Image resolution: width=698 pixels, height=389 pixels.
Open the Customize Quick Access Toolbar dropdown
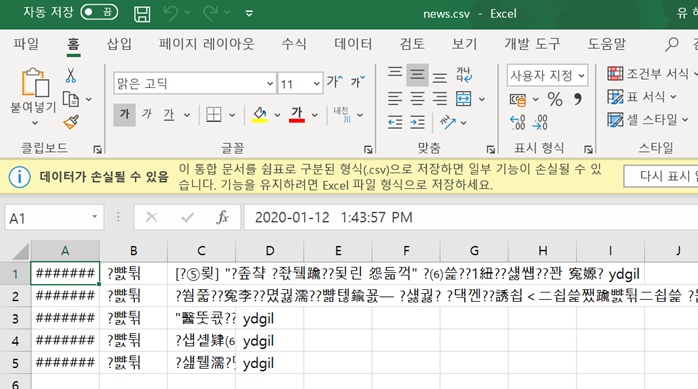249,13
